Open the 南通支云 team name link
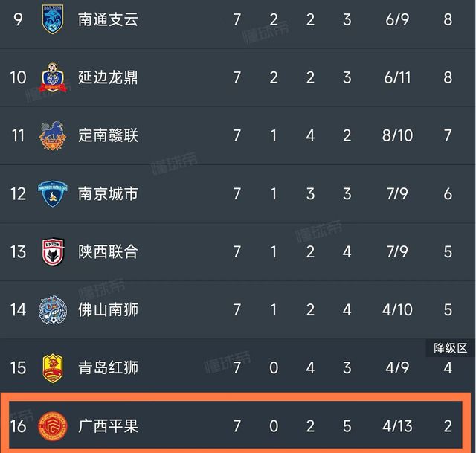 click(x=108, y=19)
